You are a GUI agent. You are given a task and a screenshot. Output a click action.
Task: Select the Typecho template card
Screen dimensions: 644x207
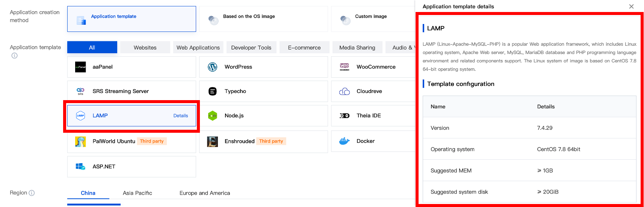click(263, 91)
